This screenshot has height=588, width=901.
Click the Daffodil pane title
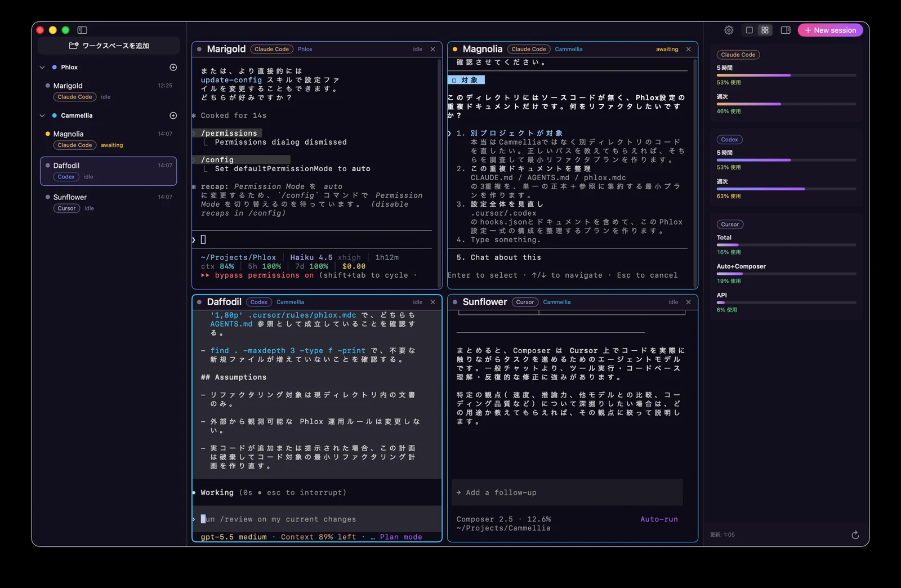tap(224, 302)
